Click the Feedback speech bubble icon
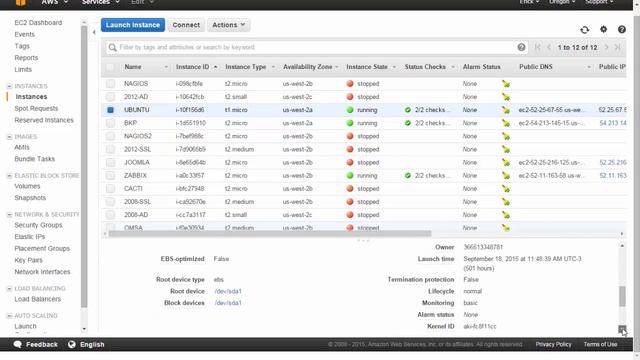The image size is (640, 360). (x=18, y=344)
